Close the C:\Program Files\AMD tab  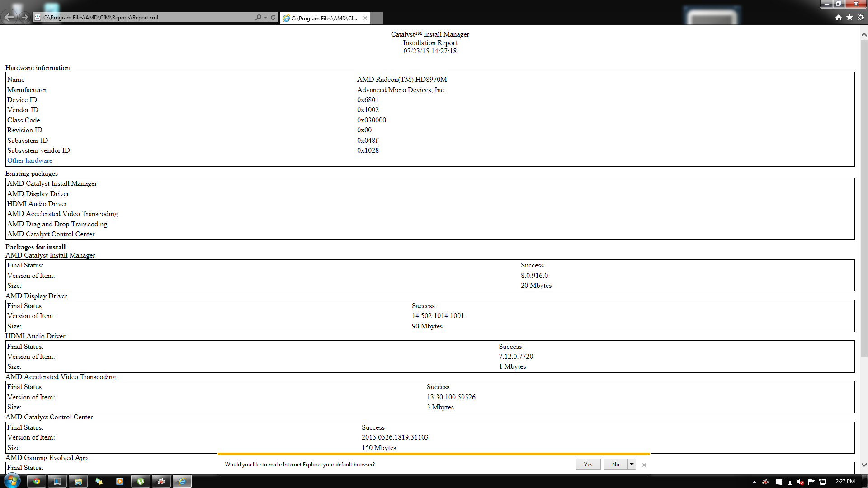point(365,18)
